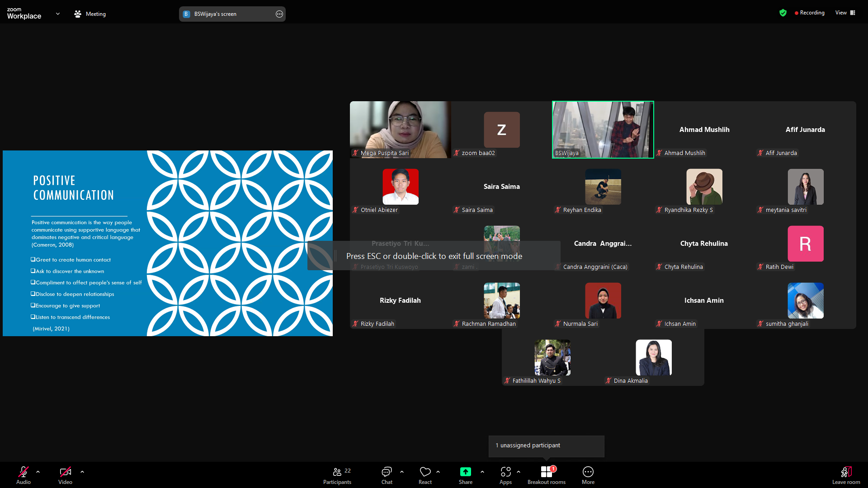868x488 pixels.
Task: Expand audio options arrow next to Audio
Action: [38, 472]
